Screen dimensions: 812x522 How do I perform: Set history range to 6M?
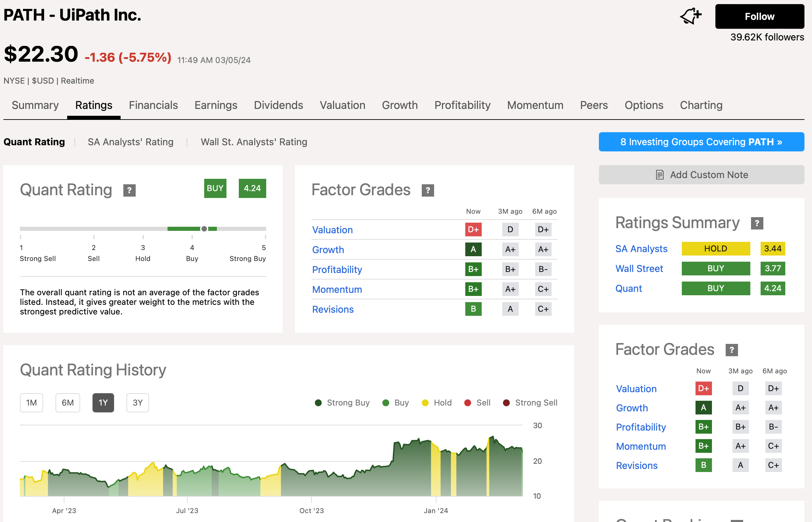tap(68, 403)
